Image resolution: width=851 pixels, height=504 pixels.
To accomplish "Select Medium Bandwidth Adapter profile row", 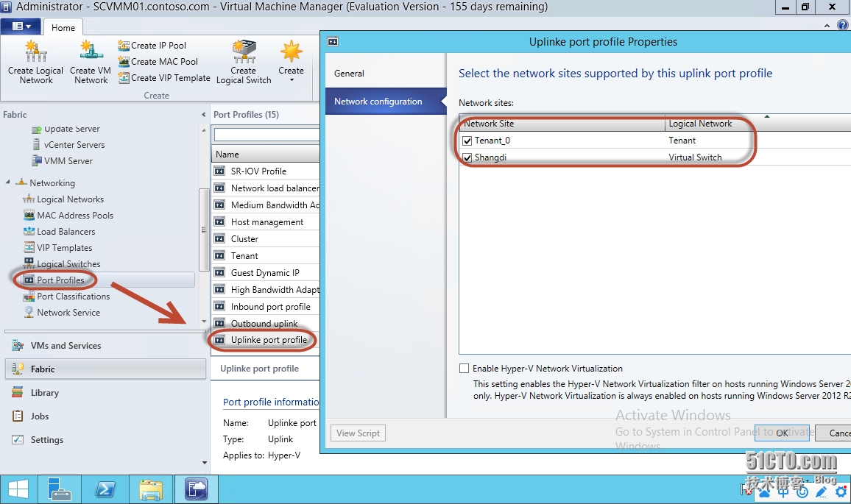I will (266, 205).
